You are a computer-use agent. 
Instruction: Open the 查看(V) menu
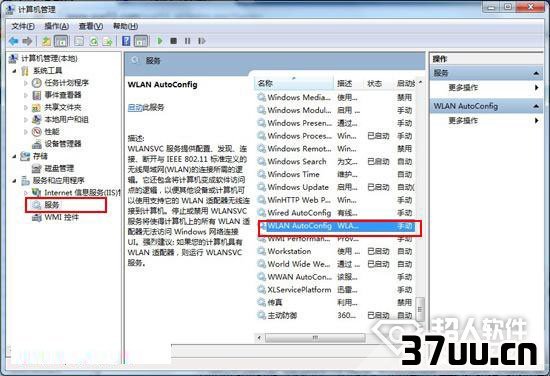(x=90, y=26)
